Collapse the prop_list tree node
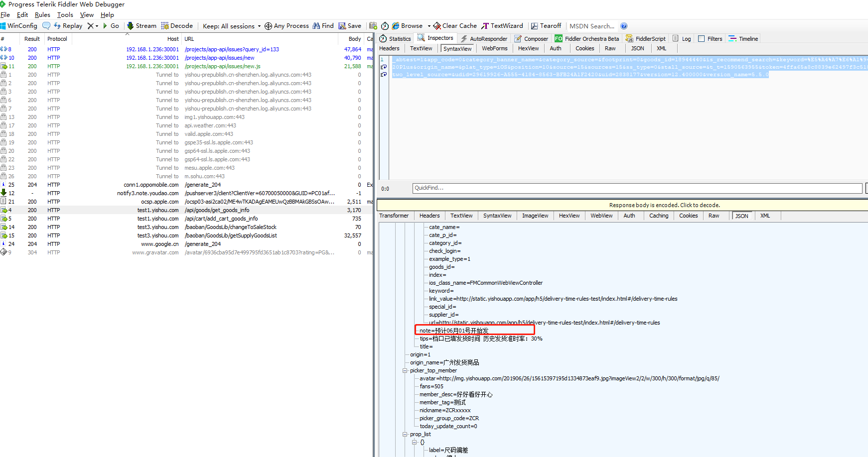This screenshot has height=457, width=868. pos(405,434)
